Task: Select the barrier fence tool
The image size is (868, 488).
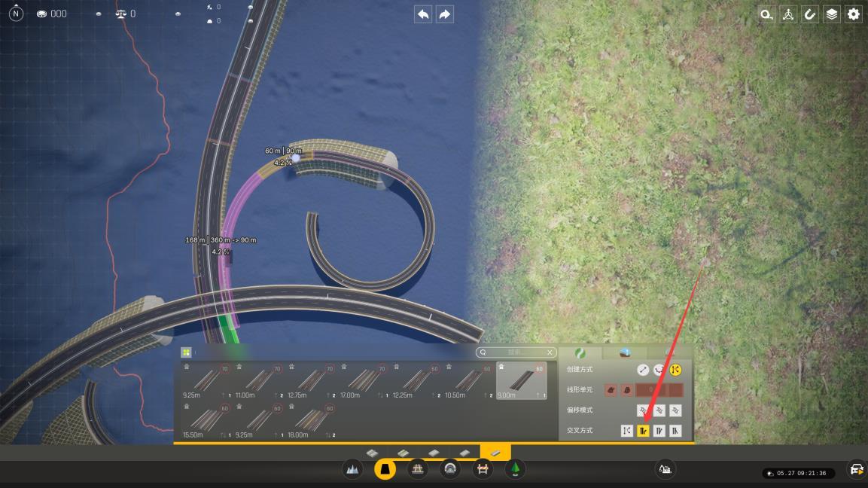Action: click(483, 470)
